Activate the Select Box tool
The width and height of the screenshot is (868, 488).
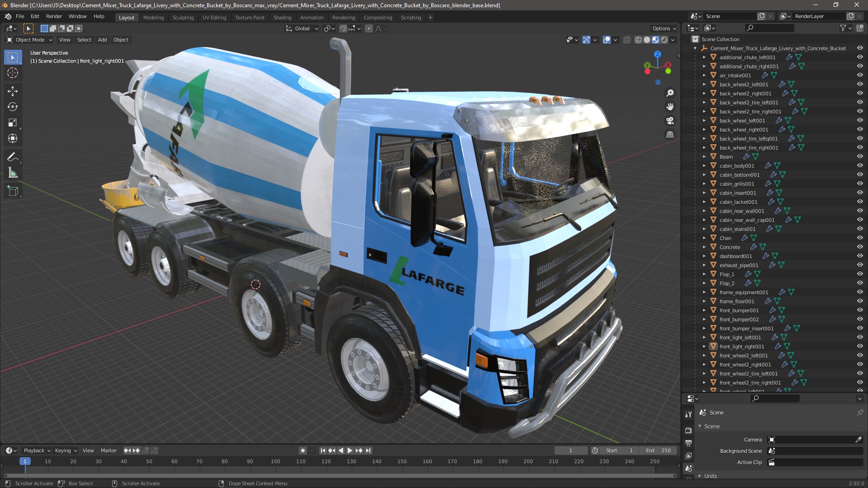(x=13, y=57)
